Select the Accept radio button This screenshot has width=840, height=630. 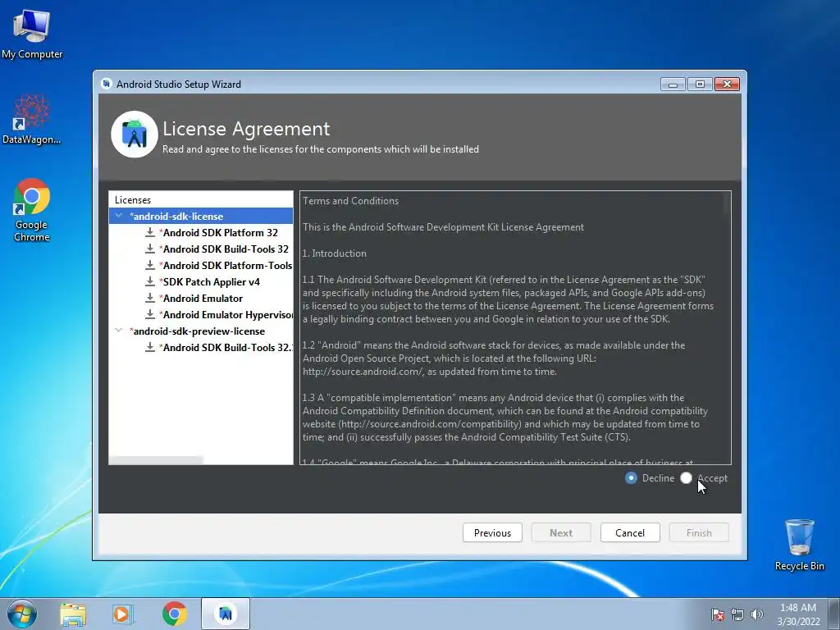coord(687,478)
